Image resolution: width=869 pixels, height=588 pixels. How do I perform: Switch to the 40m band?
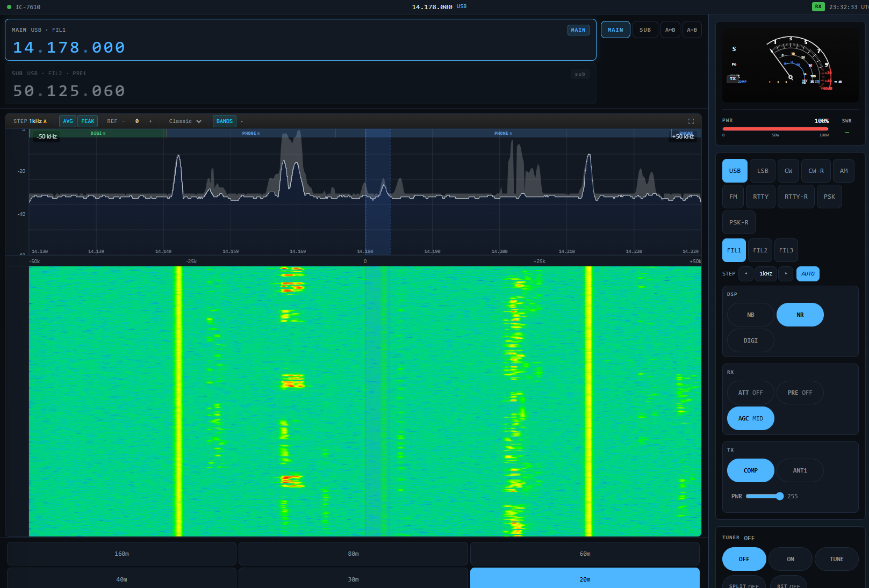coord(121,578)
